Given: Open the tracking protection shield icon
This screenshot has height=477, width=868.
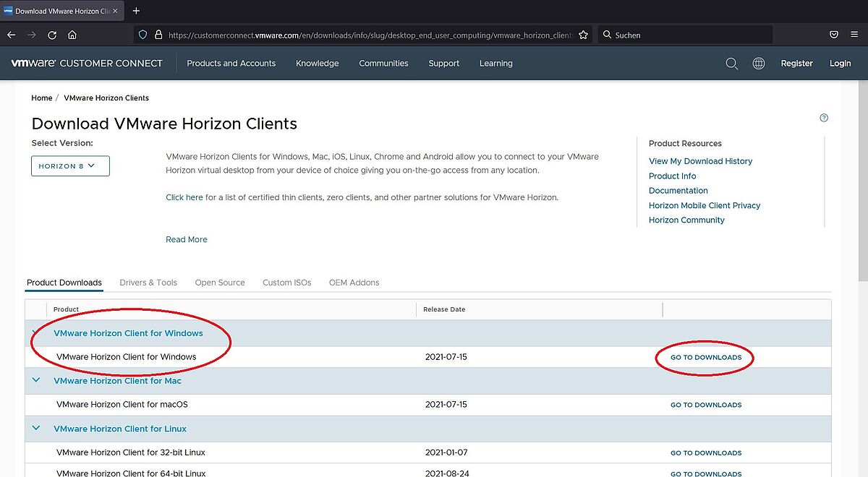Looking at the screenshot, I should pos(142,35).
